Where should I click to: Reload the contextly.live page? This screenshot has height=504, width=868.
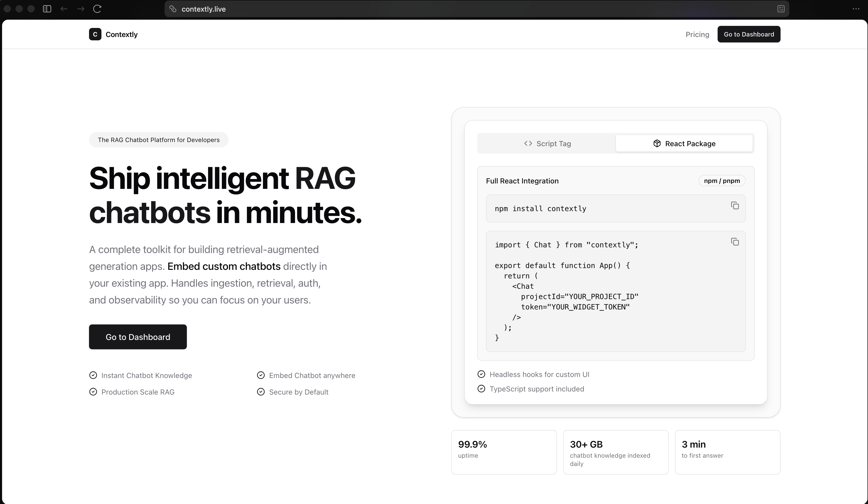pos(97,9)
